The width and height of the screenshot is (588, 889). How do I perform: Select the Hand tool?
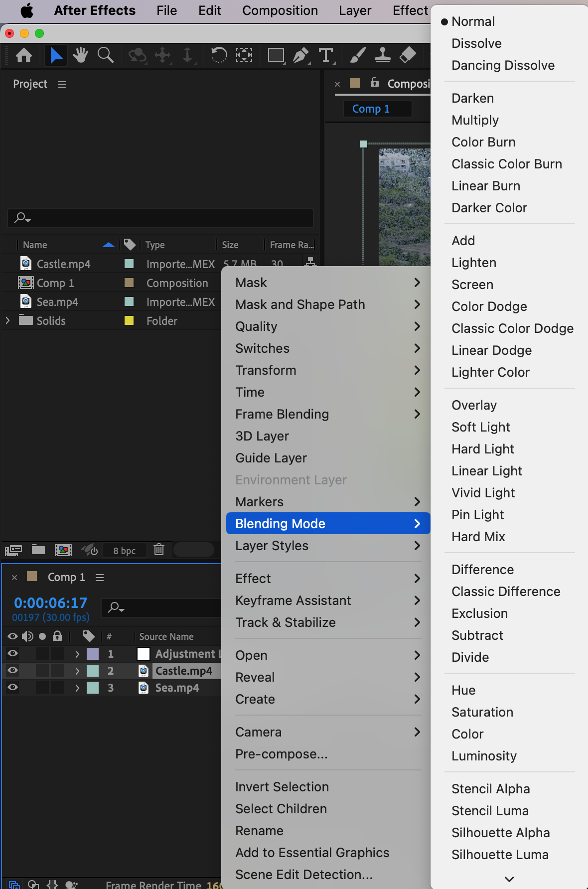pyautogui.click(x=80, y=55)
